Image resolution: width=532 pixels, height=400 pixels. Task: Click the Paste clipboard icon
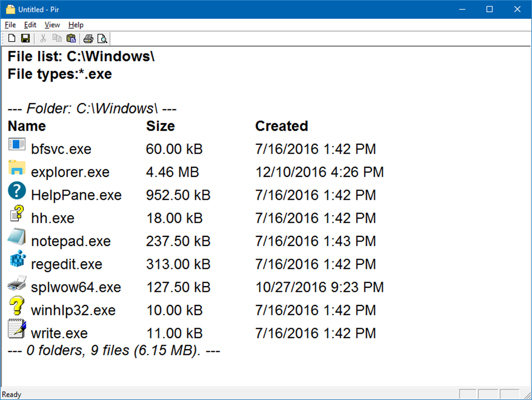tap(71, 38)
